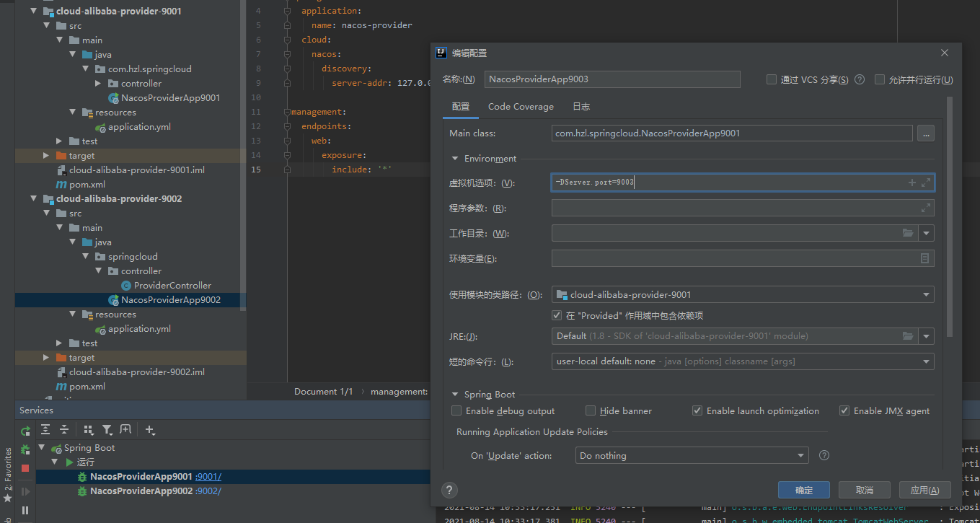Click the management breadcrumb in editor
This screenshot has height=523, width=980.
click(x=399, y=391)
